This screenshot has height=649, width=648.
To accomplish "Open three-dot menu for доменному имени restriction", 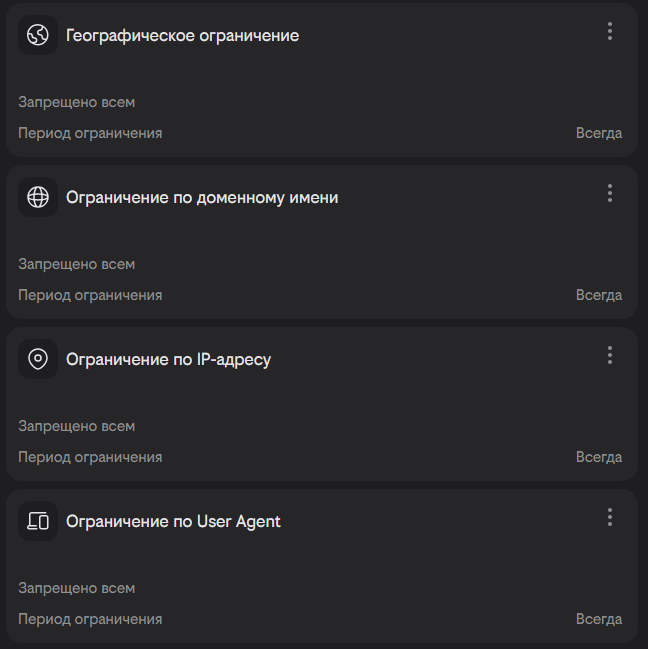I will click(609, 193).
